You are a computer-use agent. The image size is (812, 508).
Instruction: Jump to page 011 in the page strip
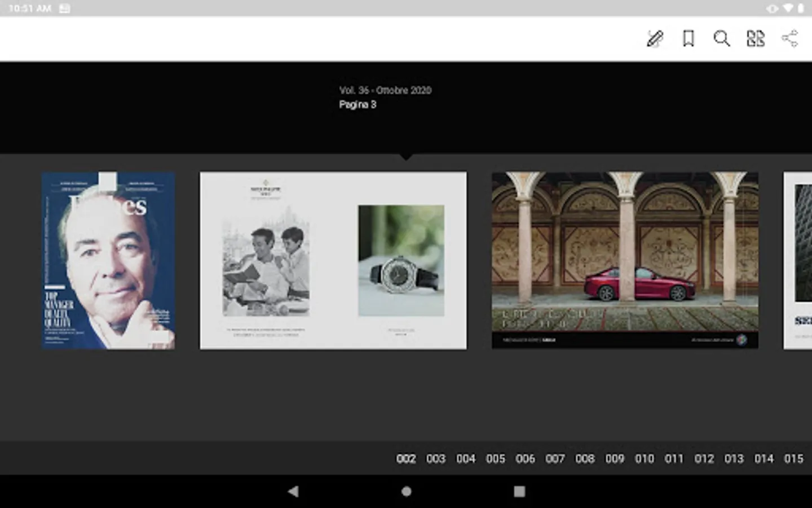(674, 459)
